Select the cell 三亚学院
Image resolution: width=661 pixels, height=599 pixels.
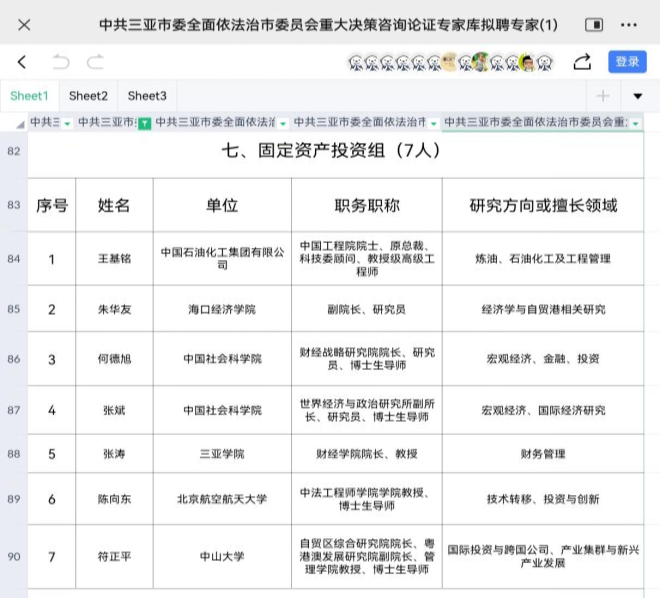[x=222, y=454]
